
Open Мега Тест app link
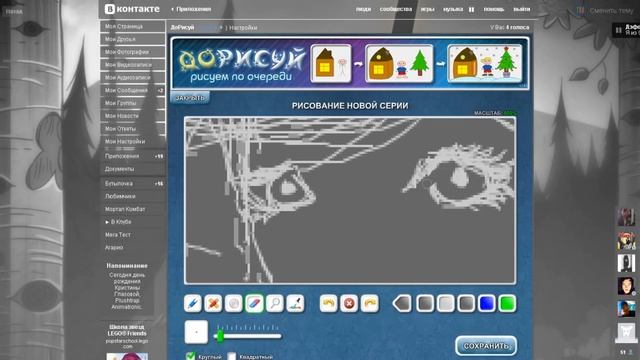pos(133,235)
